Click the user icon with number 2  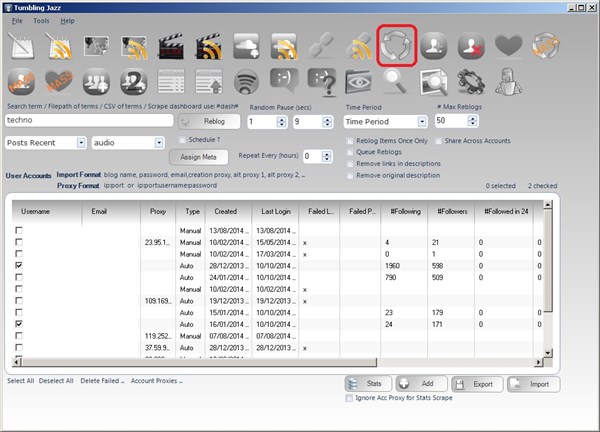(x=134, y=82)
